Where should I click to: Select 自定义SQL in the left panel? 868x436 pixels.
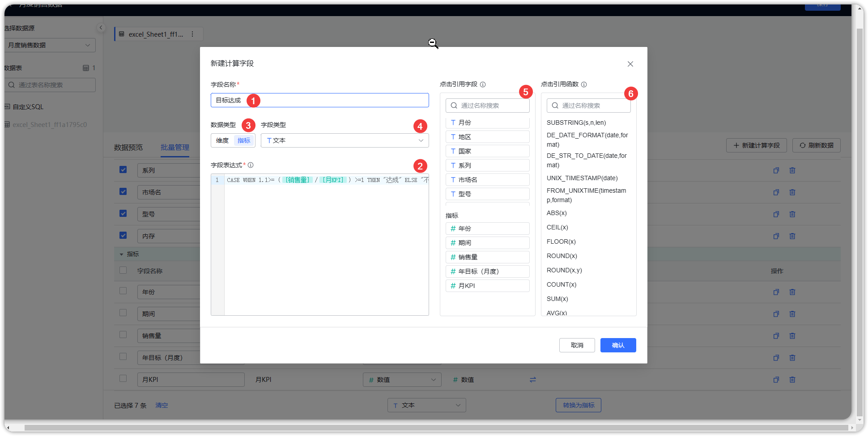(x=28, y=107)
